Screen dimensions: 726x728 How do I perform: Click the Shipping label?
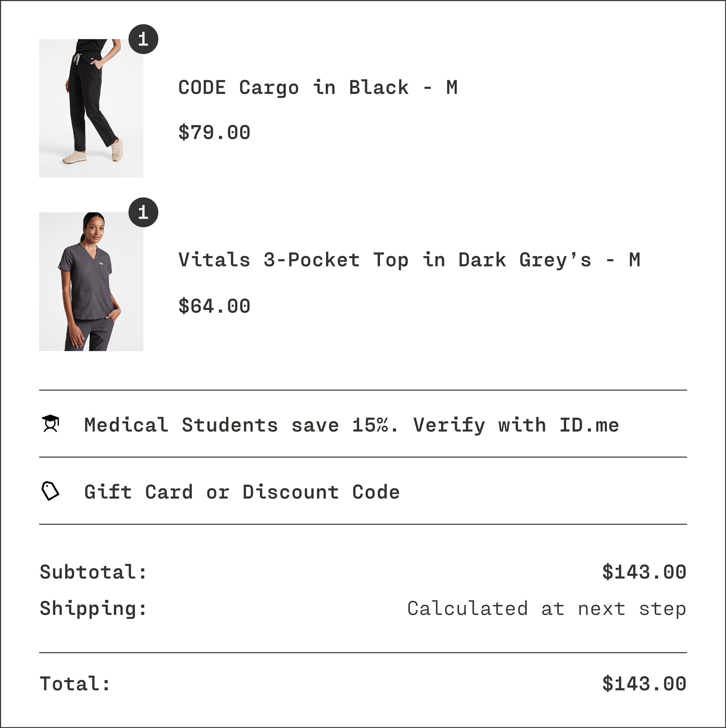coord(93,609)
